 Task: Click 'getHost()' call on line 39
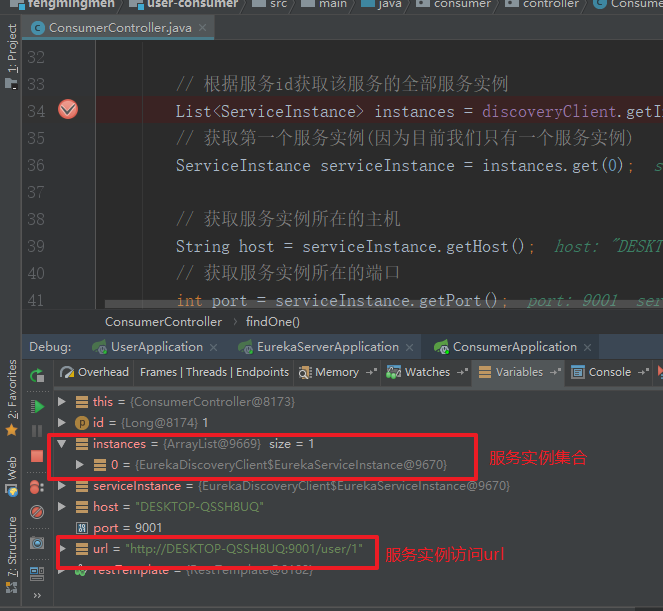[485, 247]
